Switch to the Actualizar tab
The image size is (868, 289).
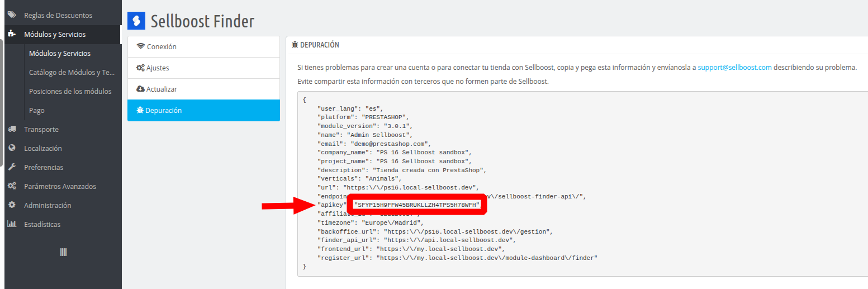point(203,89)
